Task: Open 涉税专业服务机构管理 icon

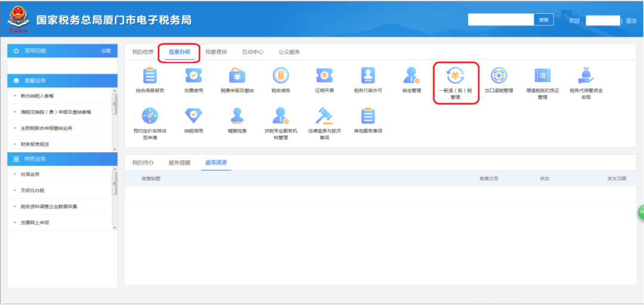Action: pyautogui.click(x=281, y=116)
